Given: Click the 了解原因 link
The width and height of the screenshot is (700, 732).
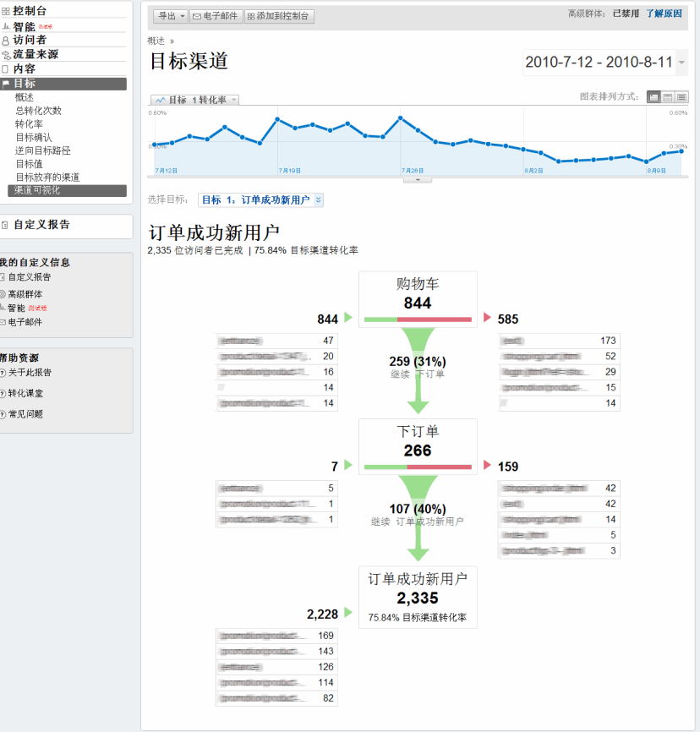Looking at the screenshot, I should 664,14.
